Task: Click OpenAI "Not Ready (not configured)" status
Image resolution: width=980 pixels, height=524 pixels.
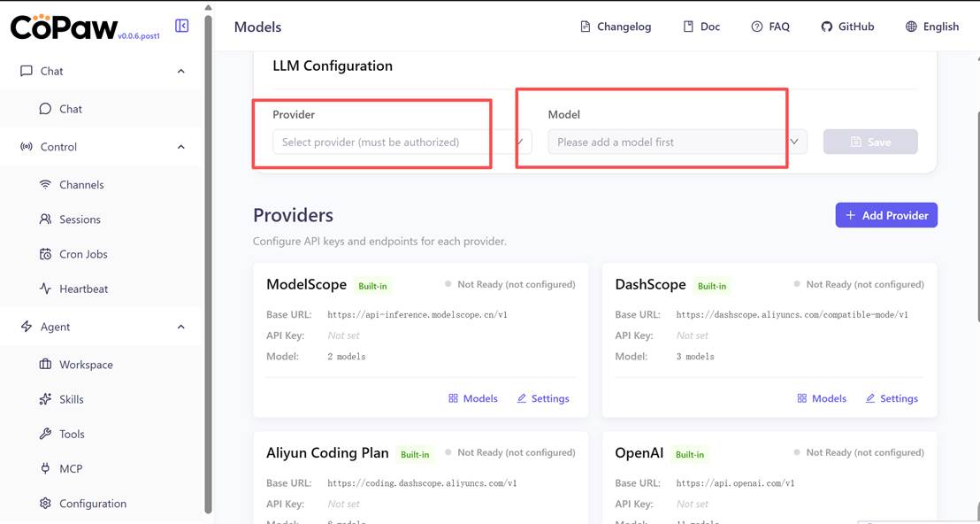Action: [859, 452]
